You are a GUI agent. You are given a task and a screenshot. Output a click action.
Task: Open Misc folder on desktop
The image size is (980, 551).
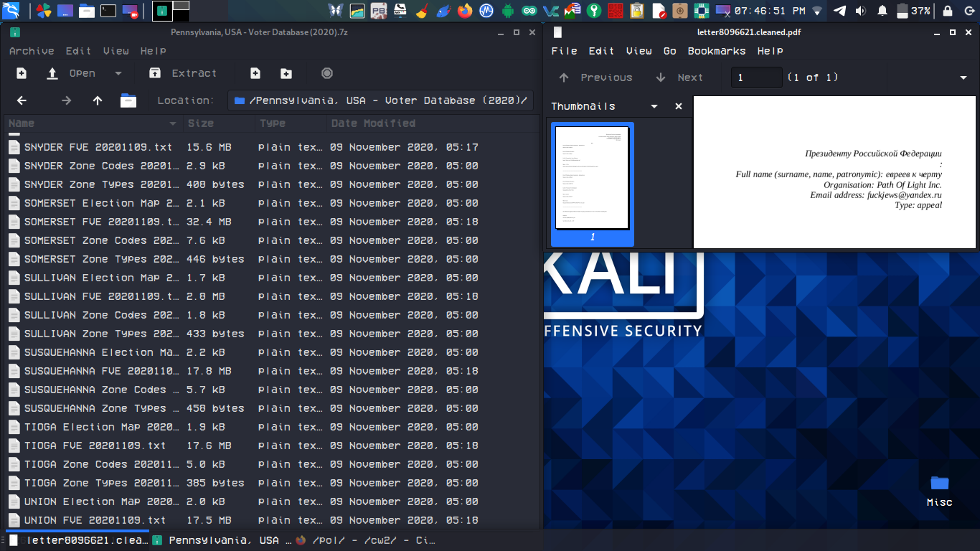(x=939, y=491)
